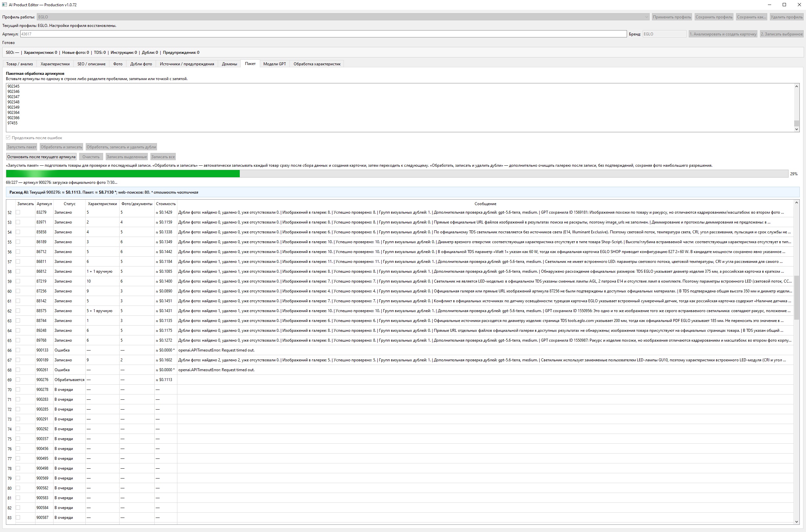Select the '1 + 1 вручную' cell for 86812
This screenshot has width=806, height=532.
(102, 271)
